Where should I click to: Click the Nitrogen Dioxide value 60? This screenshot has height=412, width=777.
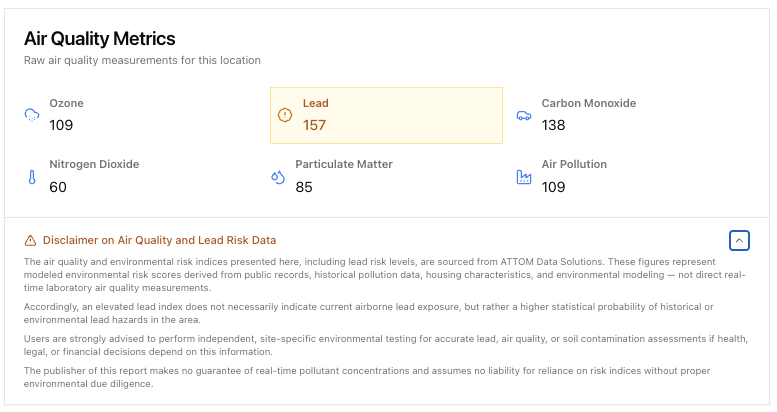(x=58, y=187)
